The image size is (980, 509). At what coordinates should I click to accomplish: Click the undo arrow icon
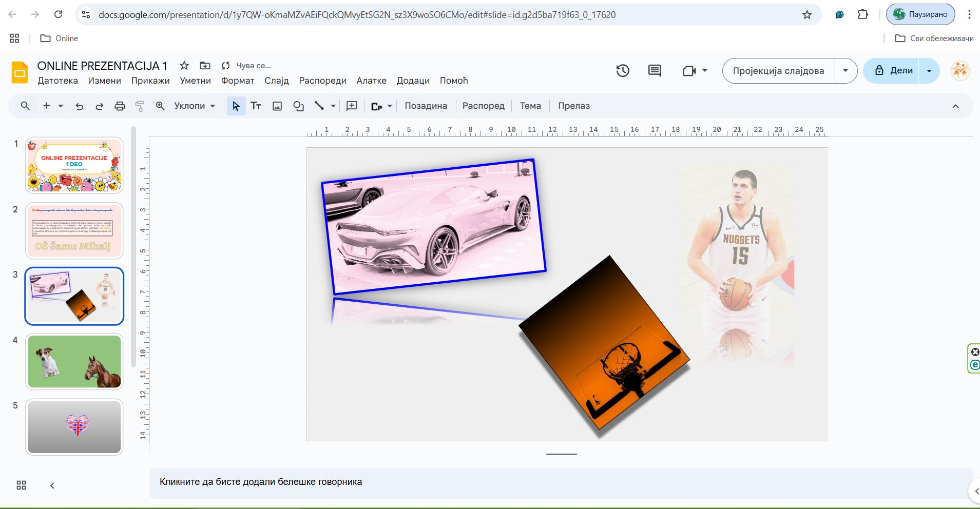pyautogui.click(x=80, y=106)
